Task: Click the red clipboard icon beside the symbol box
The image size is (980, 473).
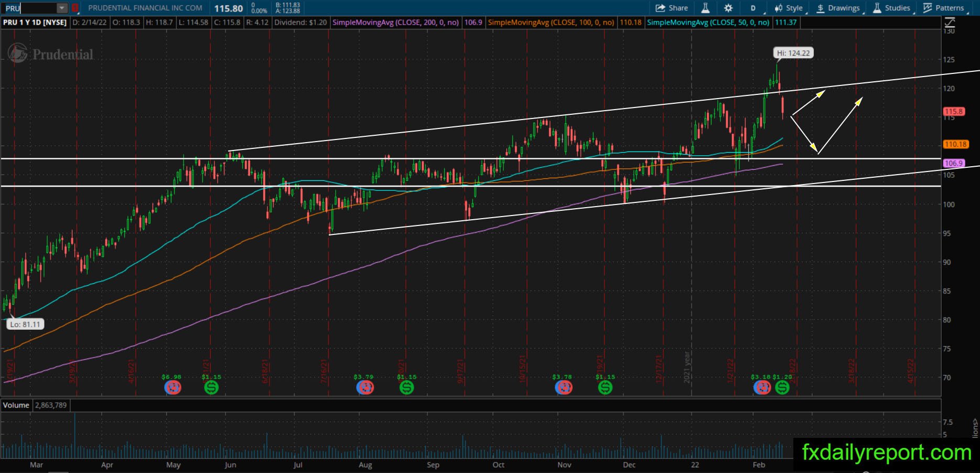Action: [x=76, y=8]
